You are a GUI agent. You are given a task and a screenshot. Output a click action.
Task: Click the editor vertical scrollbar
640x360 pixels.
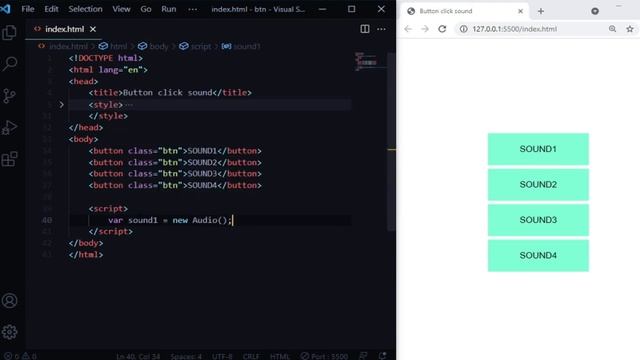point(391,141)
